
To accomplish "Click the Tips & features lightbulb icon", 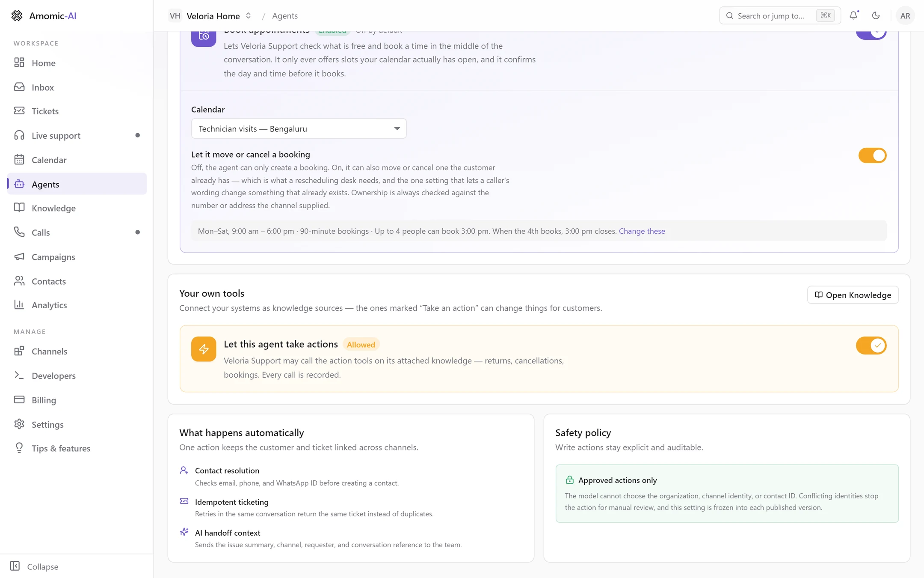I will 19,448.
